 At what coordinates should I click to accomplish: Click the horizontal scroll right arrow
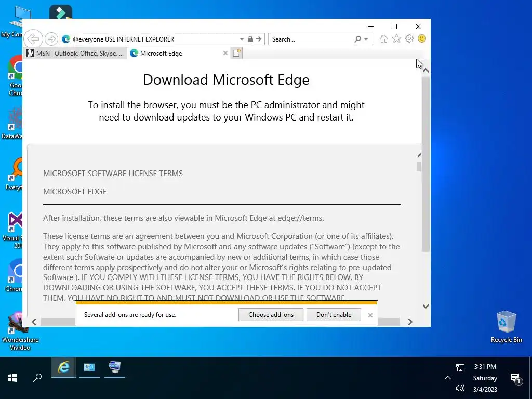(410, 322)
